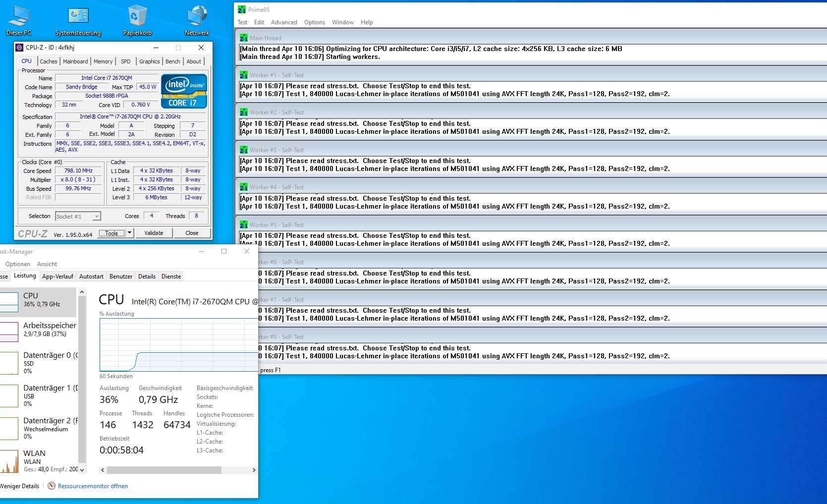Select CPU in the Task Manager sidebar
The width and height of the screenshot is (827, 504).
click(x=38, y=302)
